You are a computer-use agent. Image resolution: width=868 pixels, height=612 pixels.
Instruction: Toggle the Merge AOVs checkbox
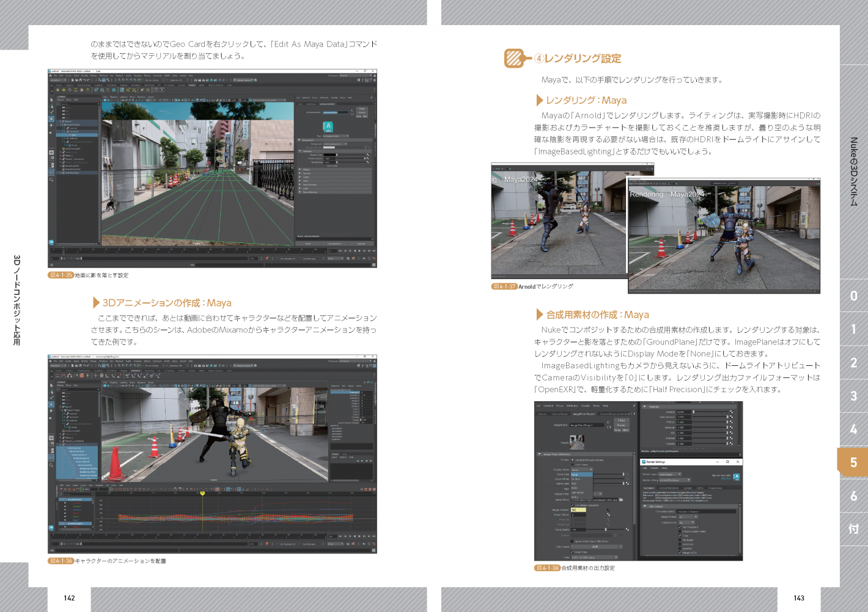680,552
